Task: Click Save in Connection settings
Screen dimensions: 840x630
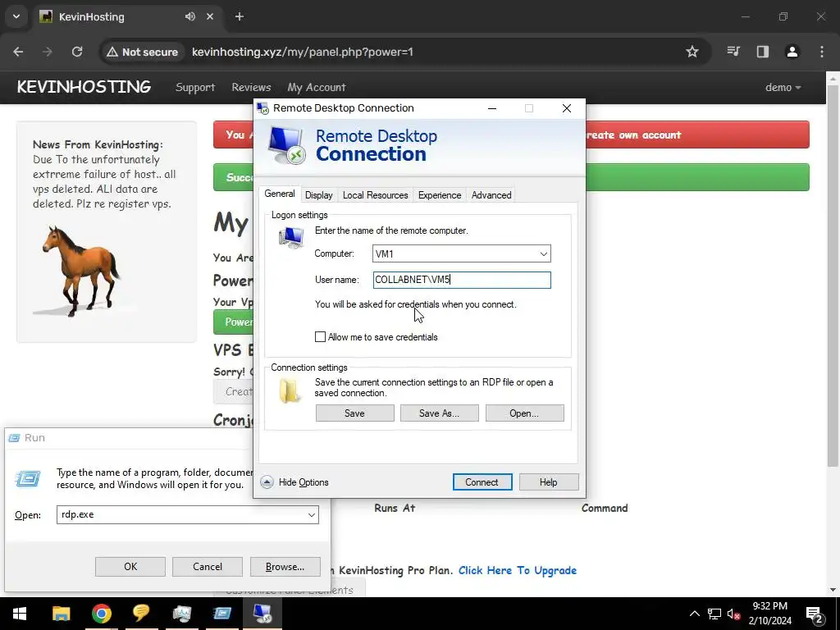Action: pyautogui.click(x=354, y=413)
